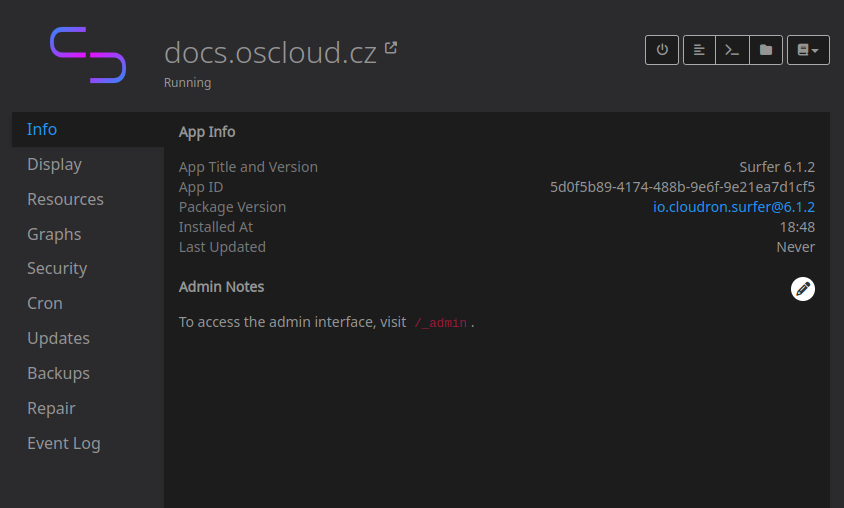
Task: Switch to the Display section
Action: coord(54,164)
